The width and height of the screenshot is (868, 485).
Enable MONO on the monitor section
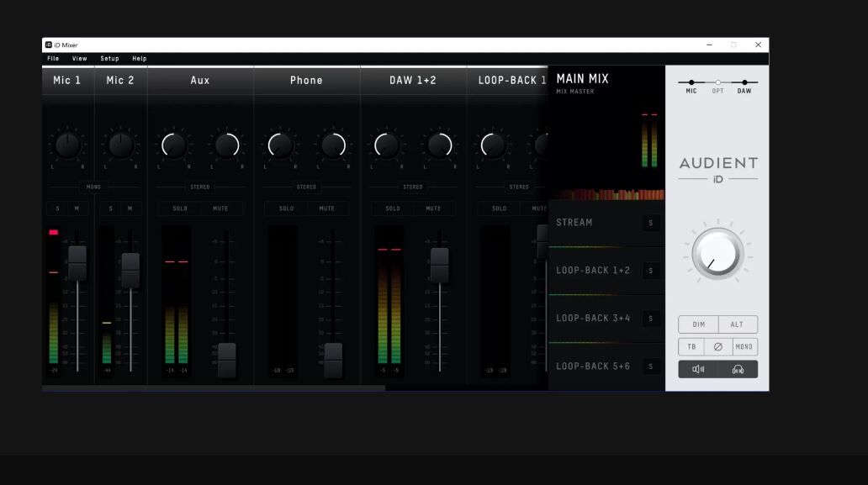744,346
